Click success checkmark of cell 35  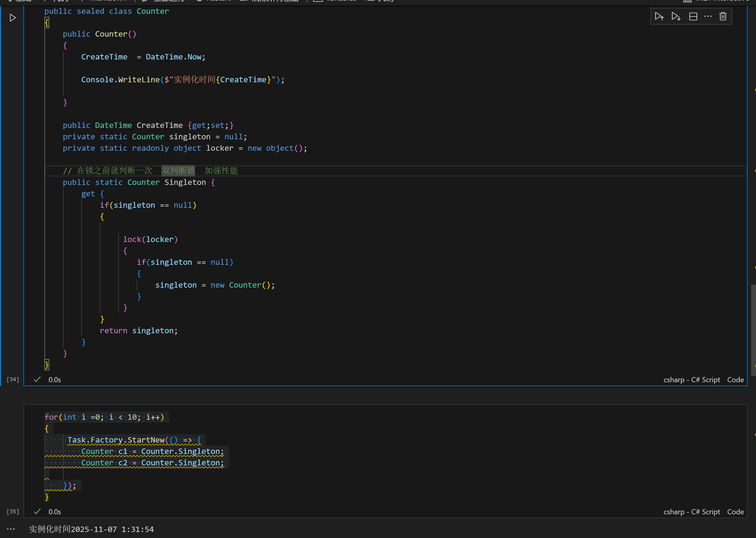point(37,512)
